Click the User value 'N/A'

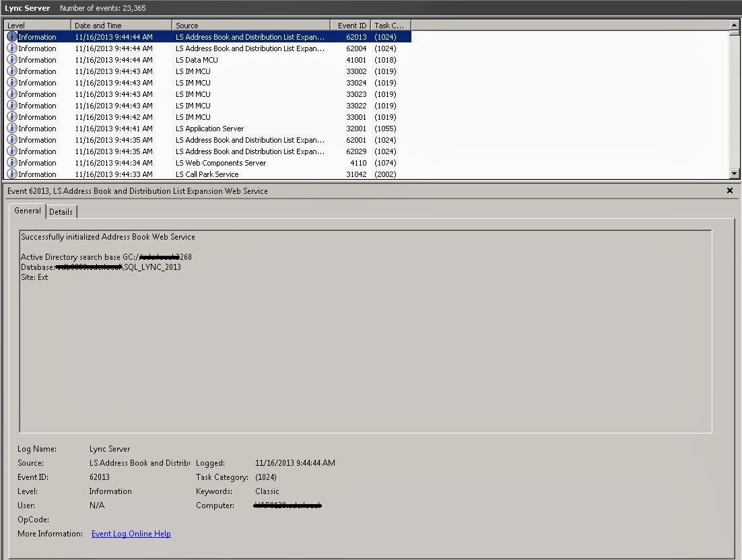click(96, 505)
